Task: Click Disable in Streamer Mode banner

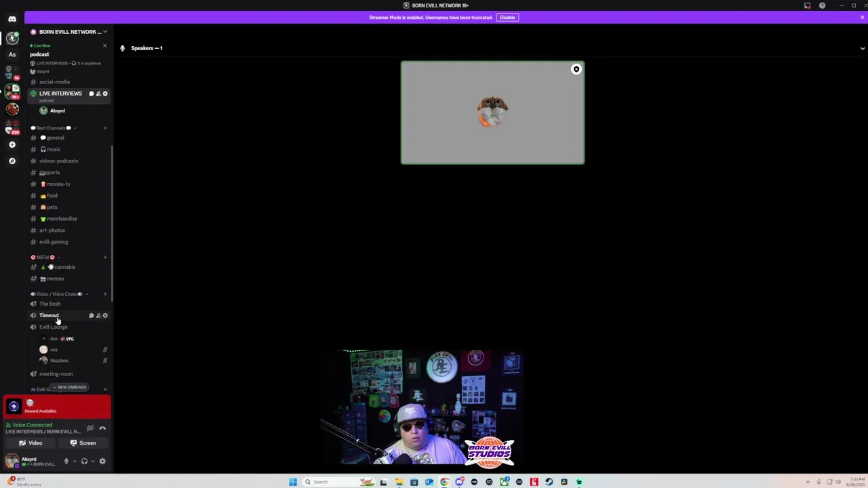Action: tap(507, 17)
